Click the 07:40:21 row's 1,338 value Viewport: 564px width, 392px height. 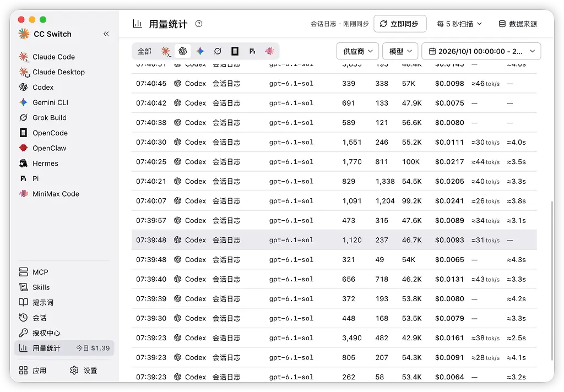coord(385,181)
